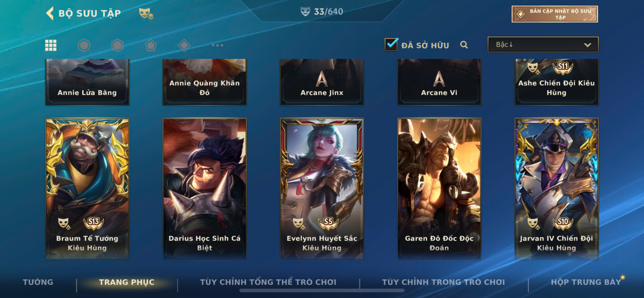Filter by the circle rarity icon
644x298 pixels.
(x=84, y=45)
